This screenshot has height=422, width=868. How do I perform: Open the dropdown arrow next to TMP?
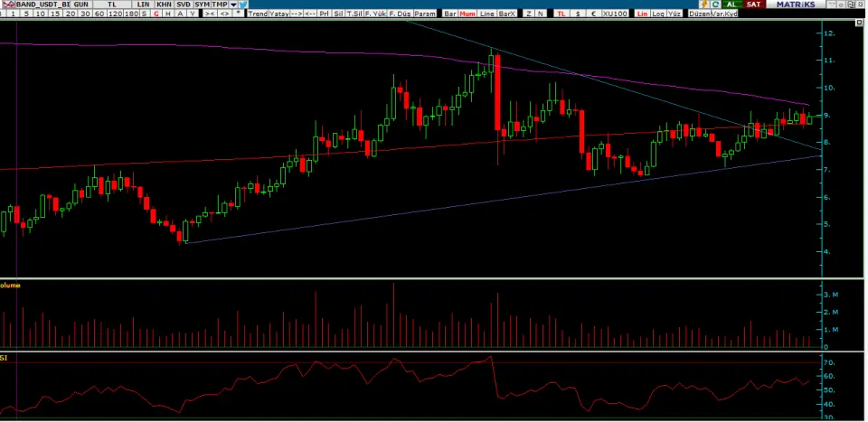[232, 5]
